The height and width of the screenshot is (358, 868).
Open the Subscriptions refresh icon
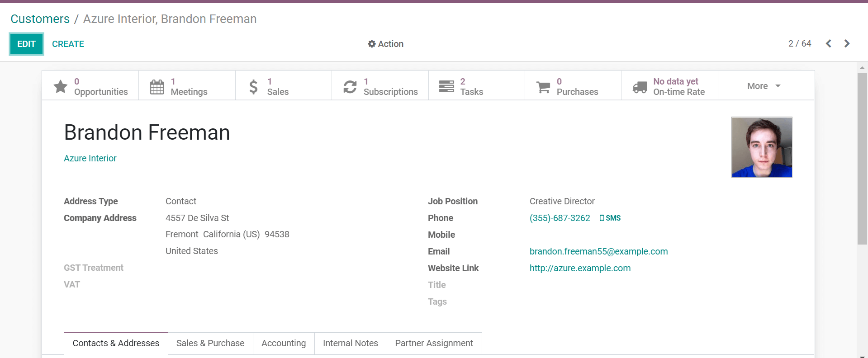click(x=350, y=86)
